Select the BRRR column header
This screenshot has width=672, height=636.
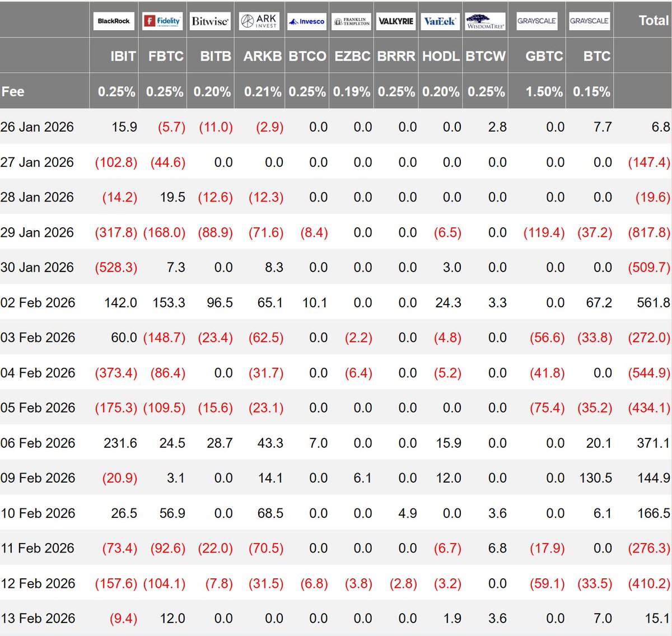(396, 57)
